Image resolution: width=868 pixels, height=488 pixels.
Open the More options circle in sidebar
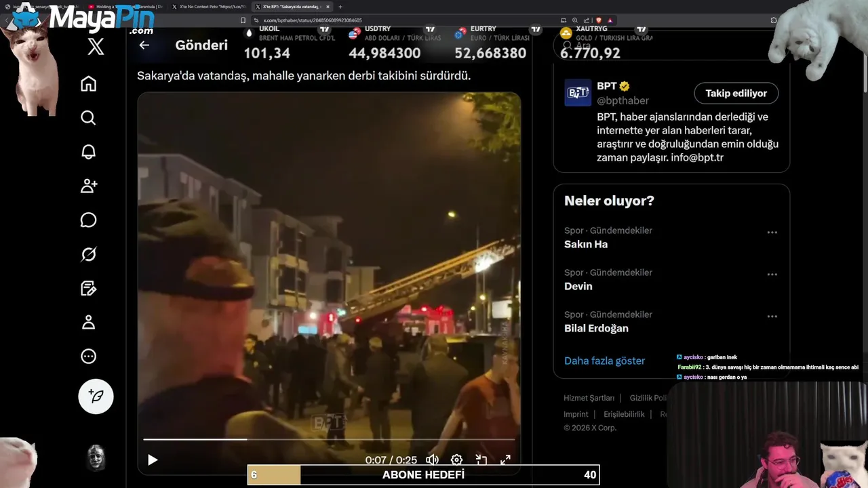(x=88, y=357)
